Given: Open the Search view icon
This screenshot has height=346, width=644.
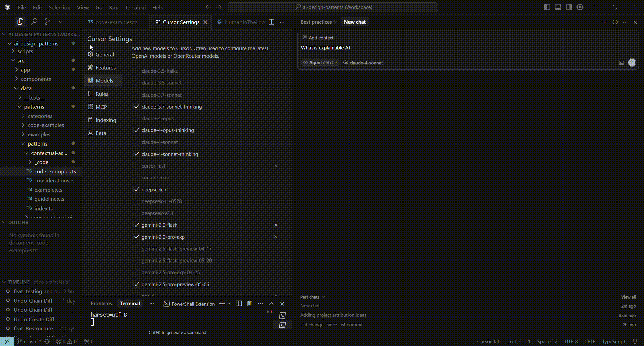Looking at the screenshot, I should (34, 22).
